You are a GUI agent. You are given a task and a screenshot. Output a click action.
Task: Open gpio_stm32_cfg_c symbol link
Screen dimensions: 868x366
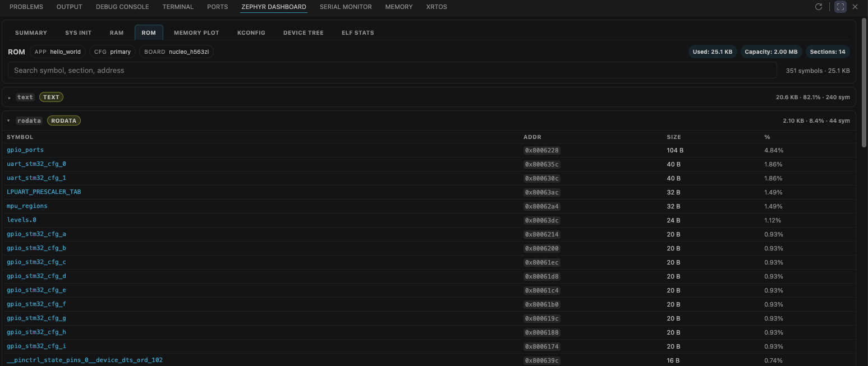36,262
